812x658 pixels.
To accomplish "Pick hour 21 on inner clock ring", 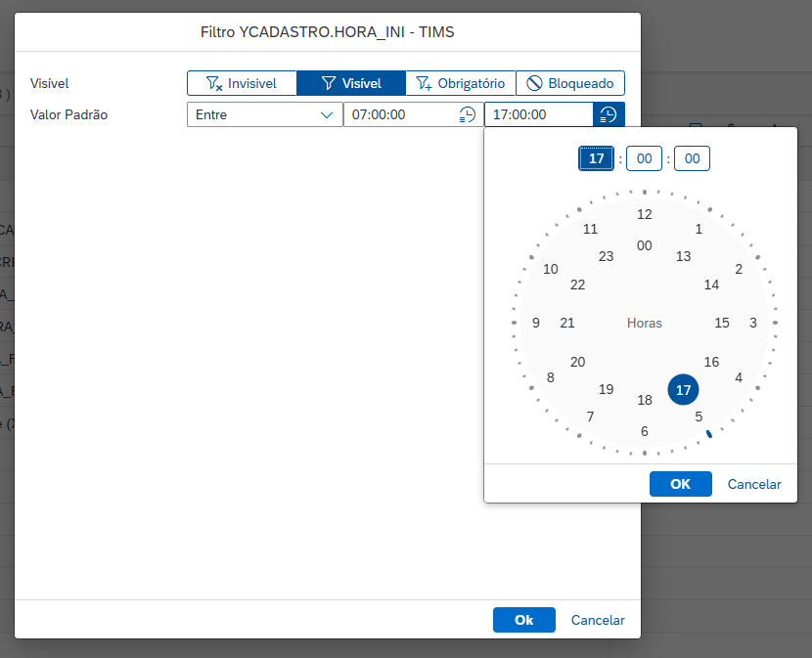I will pyautogui.click(x=567, y=323).
